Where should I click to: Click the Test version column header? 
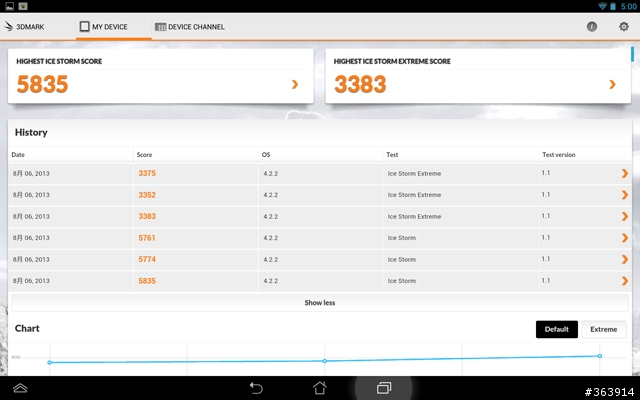[558, 155]
